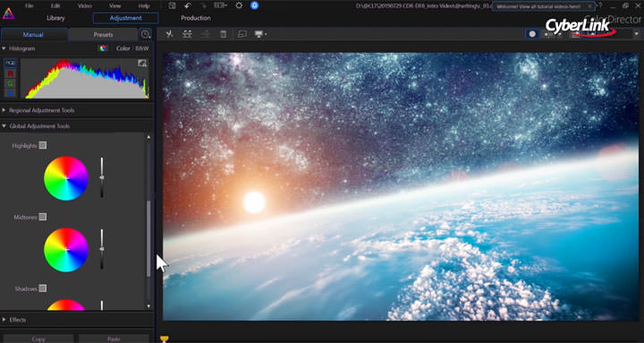Select the Manual adjustment tab

(x=33, y=35)
